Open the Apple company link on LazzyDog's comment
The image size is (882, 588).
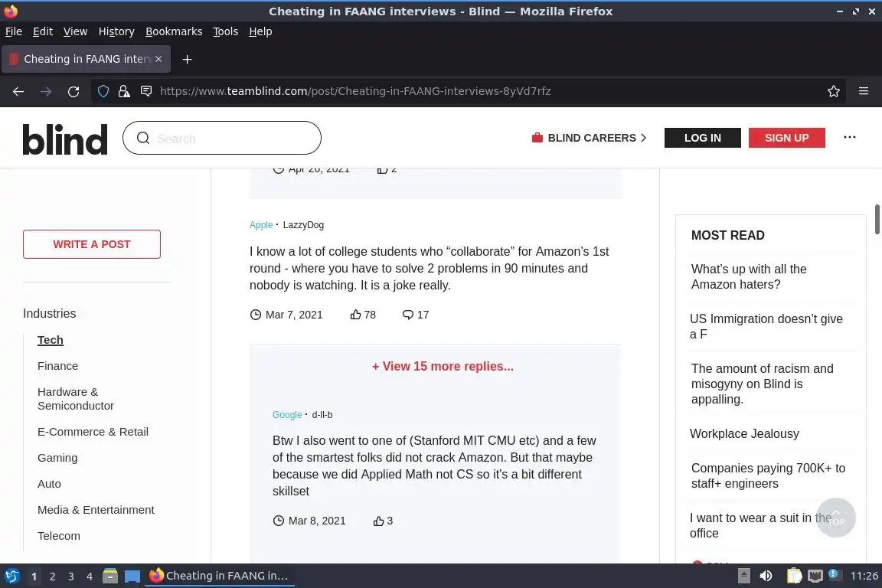click(x=261, y=225)
